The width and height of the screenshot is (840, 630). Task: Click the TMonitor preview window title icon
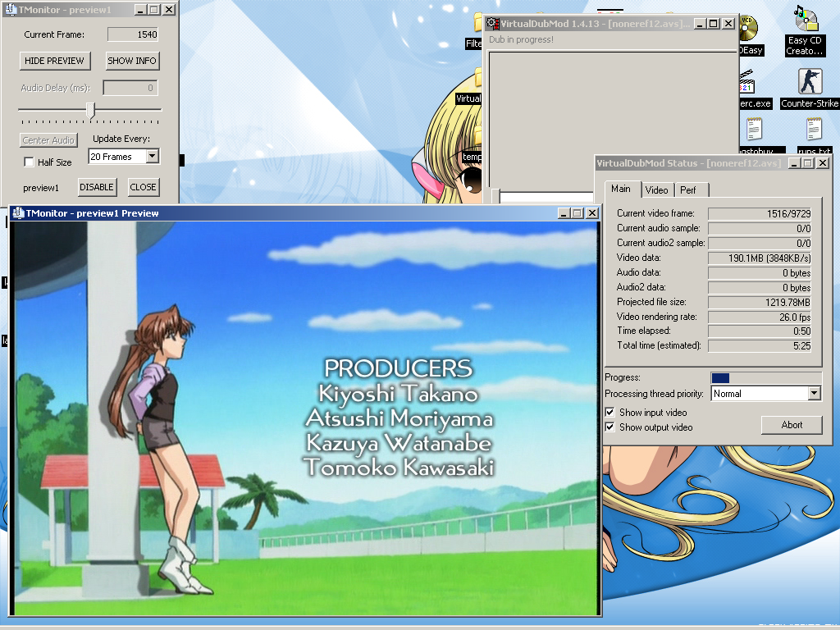tap(18, 212)
